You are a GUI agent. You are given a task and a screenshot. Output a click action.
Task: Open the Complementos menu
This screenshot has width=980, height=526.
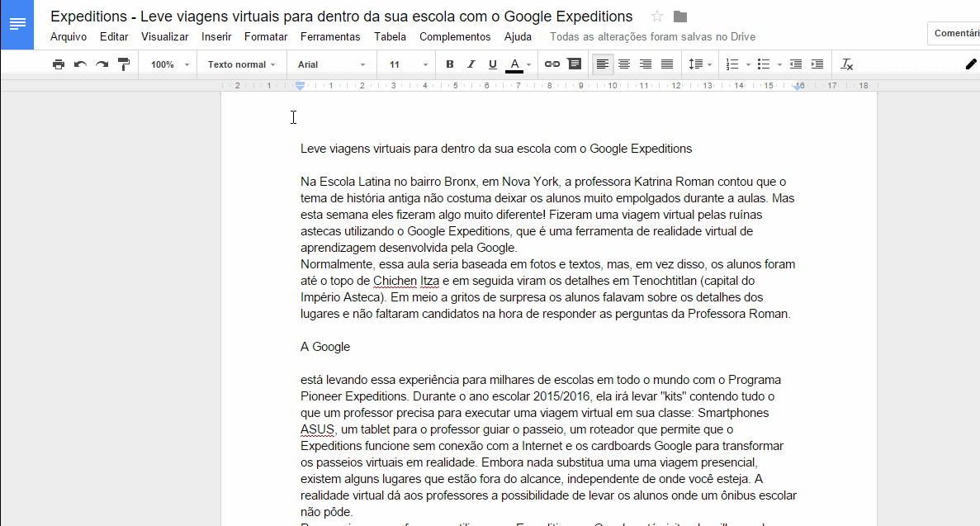pyautogui.click(x=455, y=37)
